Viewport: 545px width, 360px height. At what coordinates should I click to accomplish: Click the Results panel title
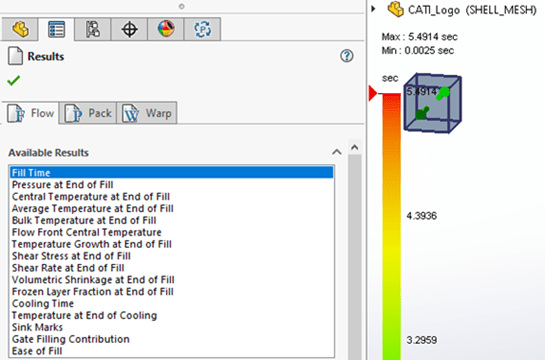[x=46, y=56]
